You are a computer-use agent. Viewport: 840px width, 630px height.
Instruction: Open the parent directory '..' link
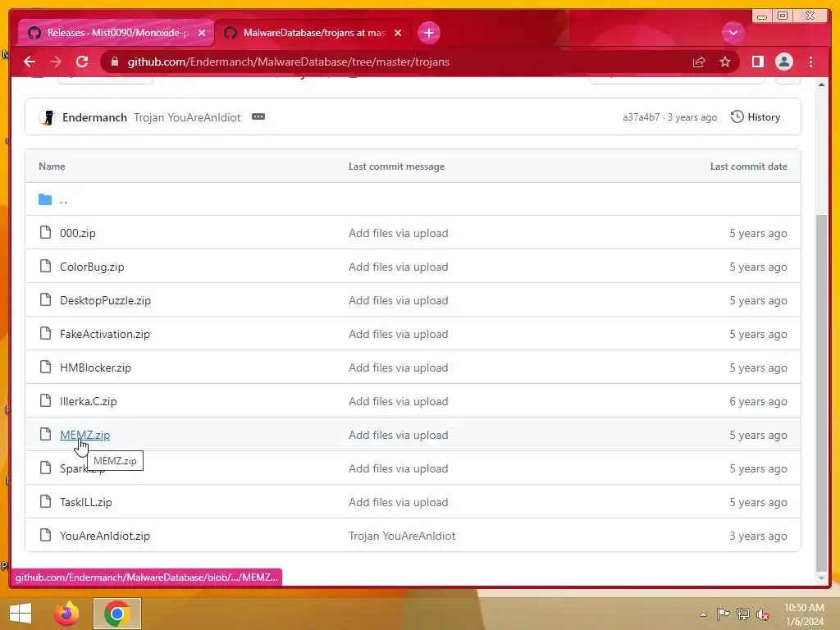pos(63,200)
